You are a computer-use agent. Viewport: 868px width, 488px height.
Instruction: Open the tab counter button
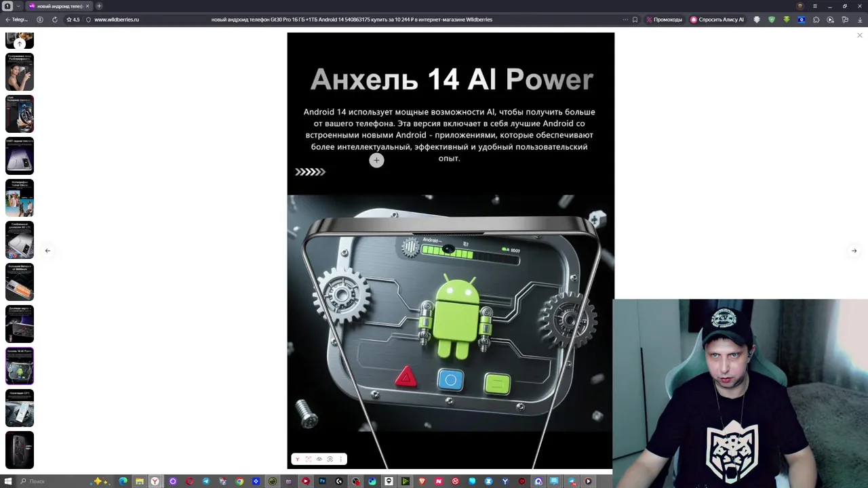tap(7, 6)
